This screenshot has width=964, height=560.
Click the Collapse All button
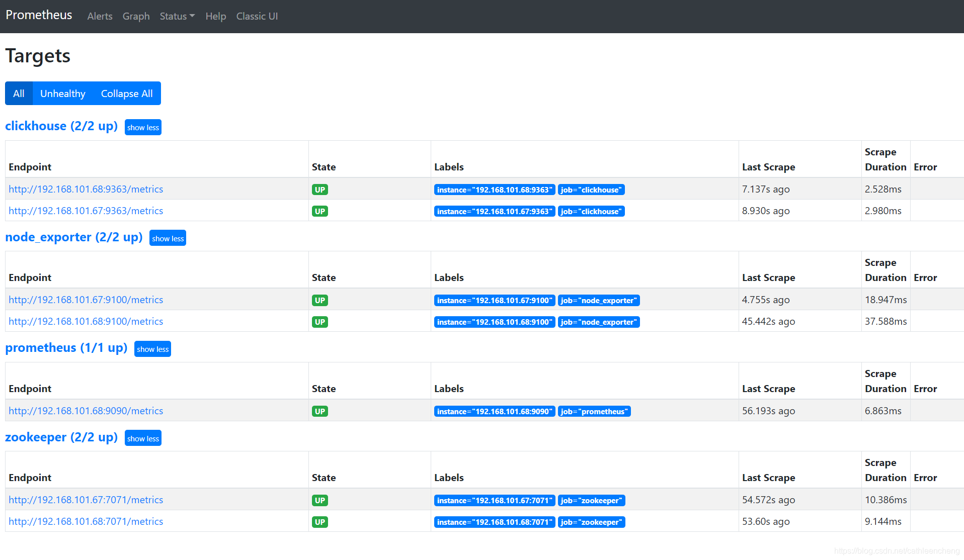click(127, 94)
